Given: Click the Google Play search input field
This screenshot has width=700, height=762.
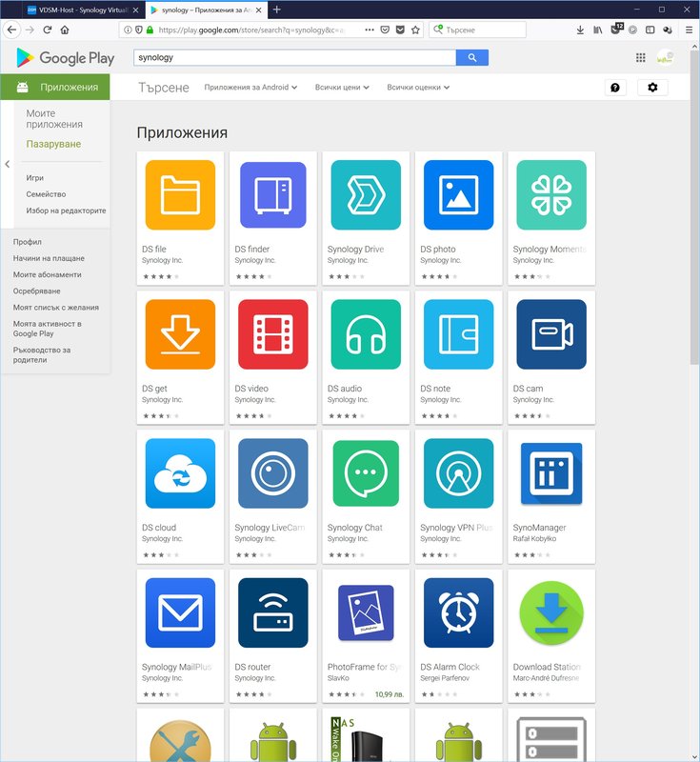Looking at the screenshot, I should [294, 57].
